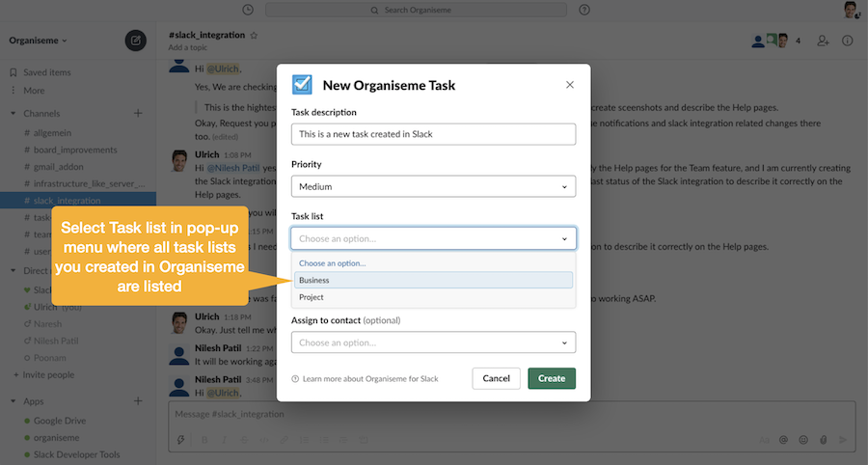Open the Priority dropdown set to Medium
Screen dimensions: 868x465
[x=433, y=186]
